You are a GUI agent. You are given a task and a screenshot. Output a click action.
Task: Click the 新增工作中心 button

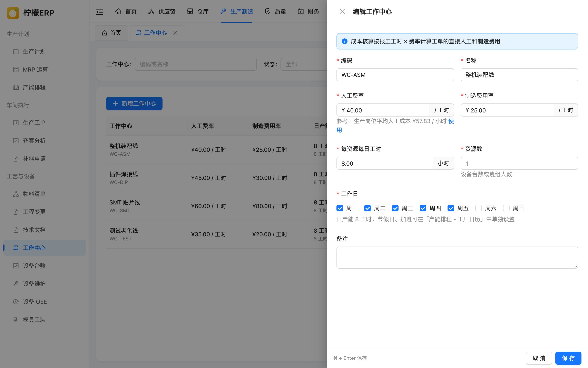(x=134, y=103)
